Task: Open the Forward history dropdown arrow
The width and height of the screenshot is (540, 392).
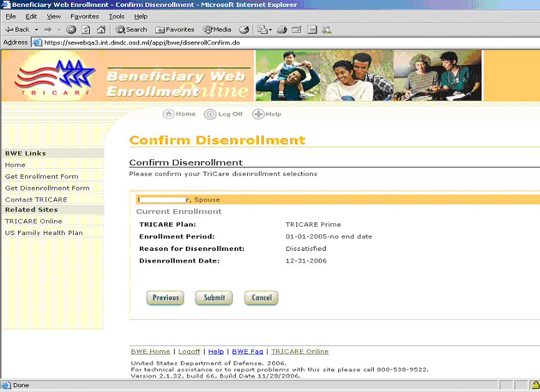Action: point(59,30)
